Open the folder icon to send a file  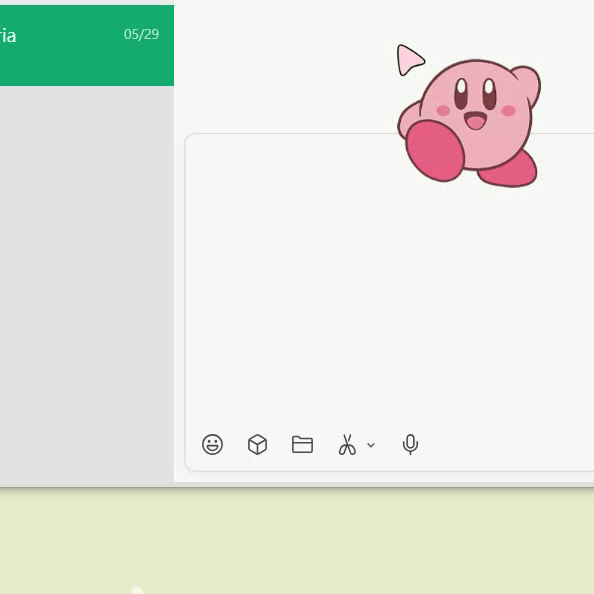coord(302,444)
